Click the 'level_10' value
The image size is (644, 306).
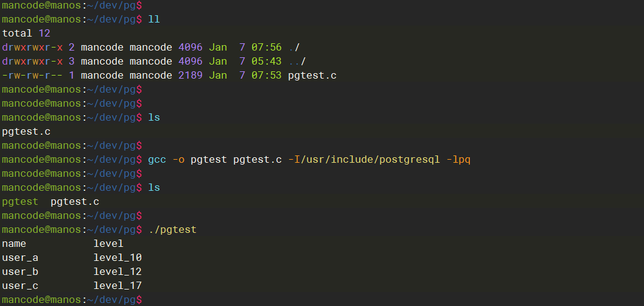(117, 258)
